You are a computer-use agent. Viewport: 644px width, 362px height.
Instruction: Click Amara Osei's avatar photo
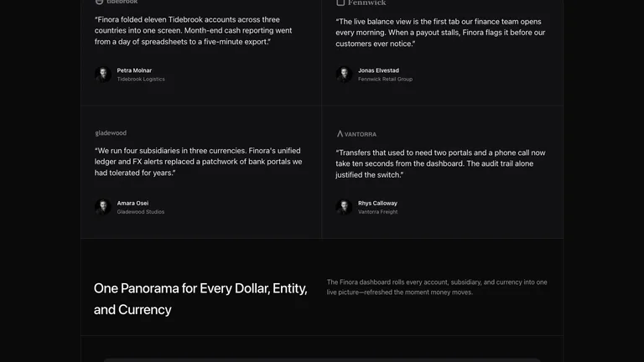coord(102,207)
